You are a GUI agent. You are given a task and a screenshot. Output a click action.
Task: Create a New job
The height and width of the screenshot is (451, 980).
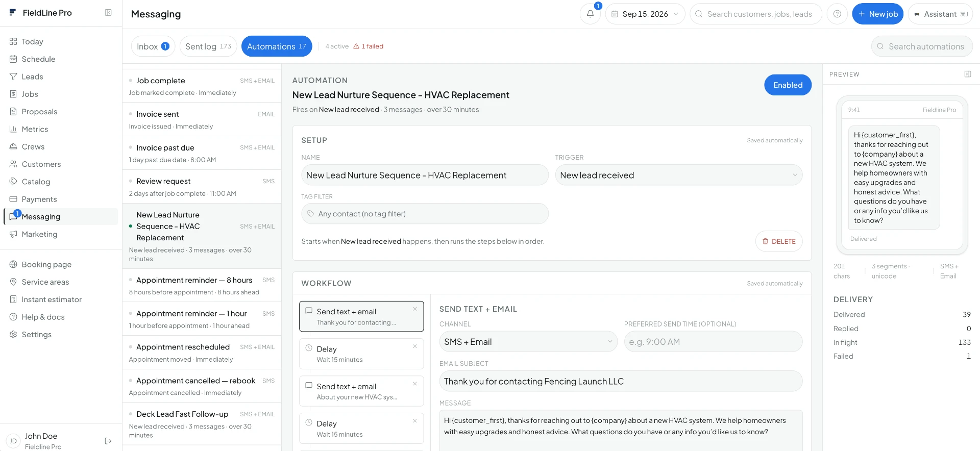(878, 14)
